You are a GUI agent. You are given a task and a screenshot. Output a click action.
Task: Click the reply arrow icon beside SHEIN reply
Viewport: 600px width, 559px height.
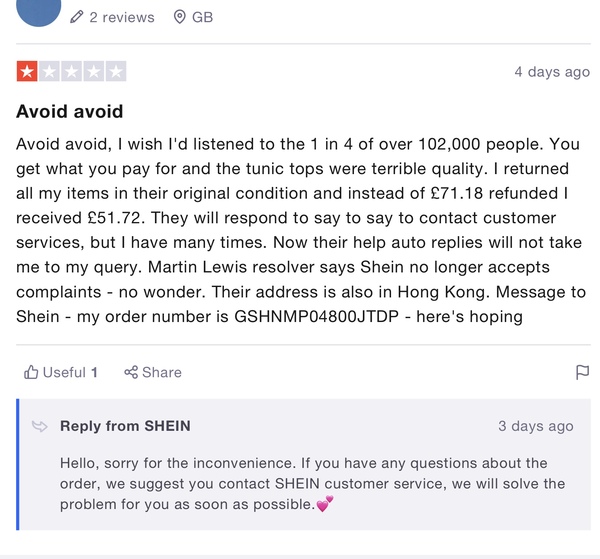pos(40,426)
